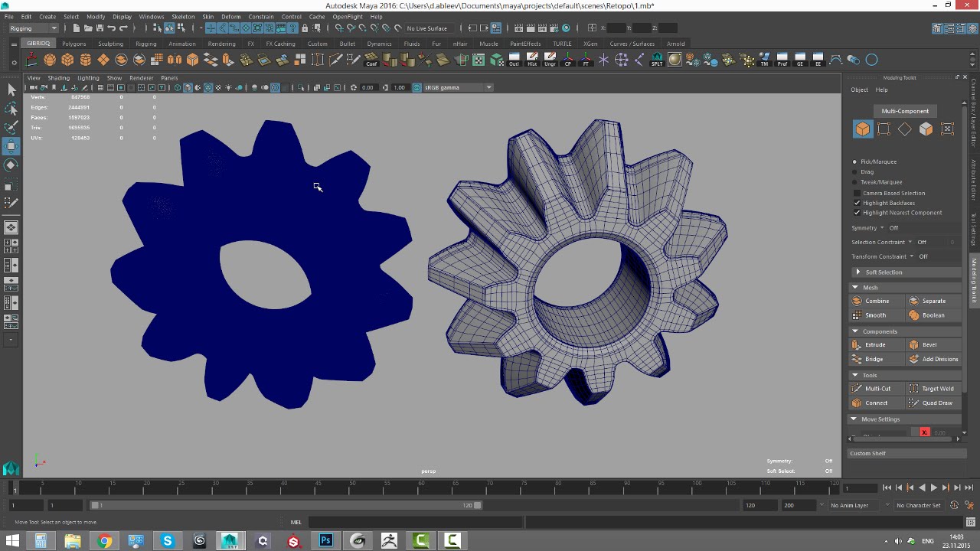Image resolution: width=980 pixels, height=551 pixels.
Task: Open the Transform Constraint dropdown
Action: point(911,256)
